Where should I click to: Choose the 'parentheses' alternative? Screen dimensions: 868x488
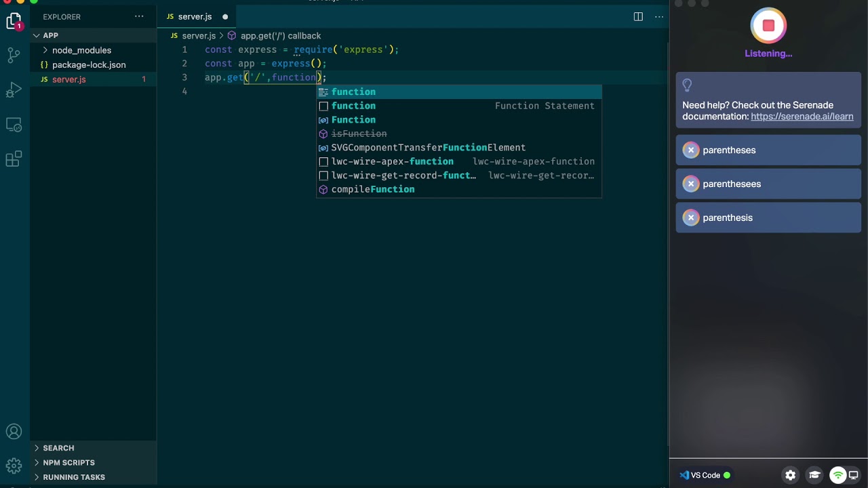729,150
